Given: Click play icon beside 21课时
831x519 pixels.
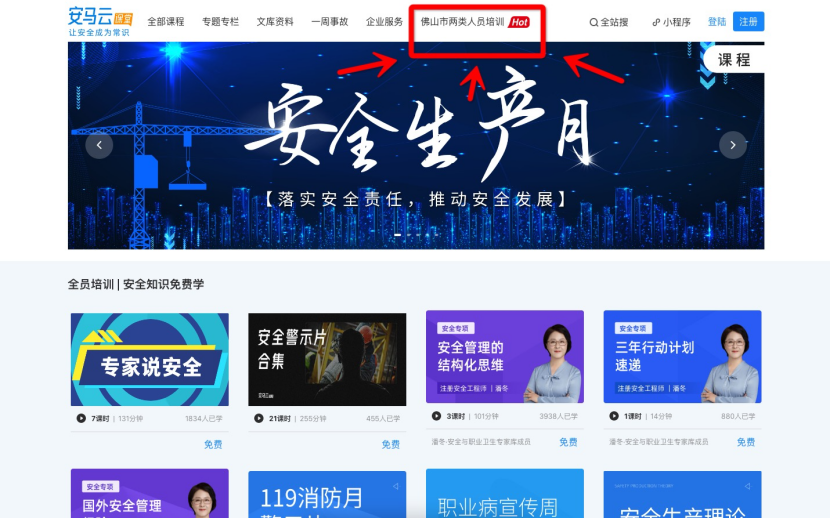Looking at the screenshot, I should pyautogui.click(x=259, y=418).
